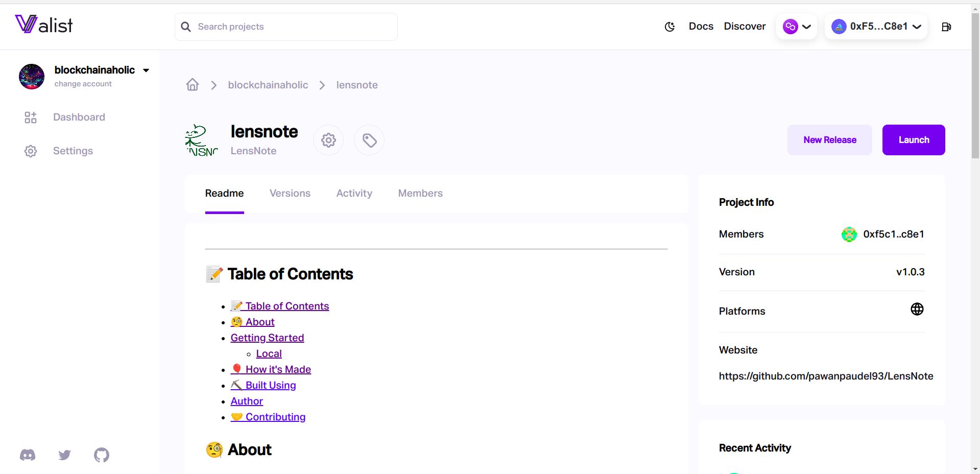The image size is (980, 474).
Task: Expand the blockchainaholic account switcher arrow
Action: click(146, 70)
